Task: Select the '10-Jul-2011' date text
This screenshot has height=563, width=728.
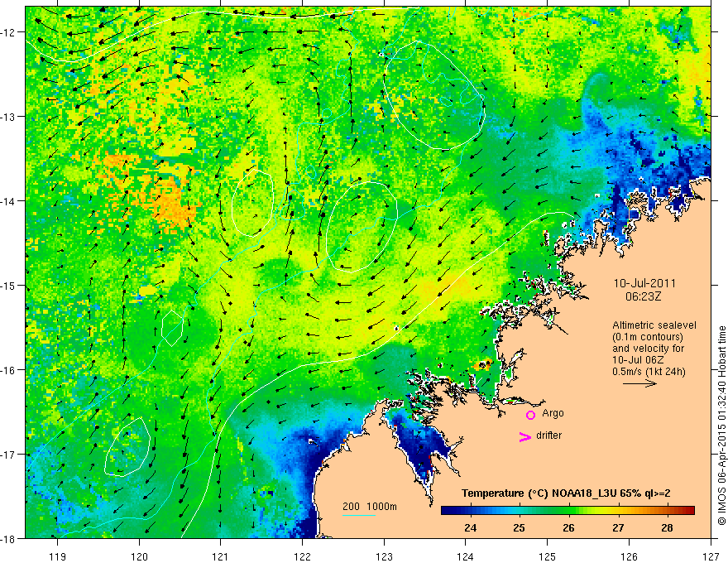Action: (644, 283)
